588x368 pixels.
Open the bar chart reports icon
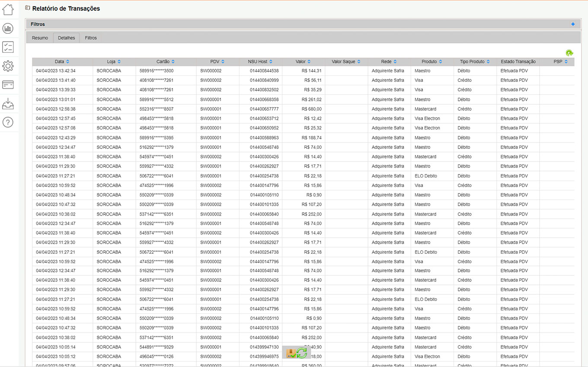(x=8, y=29)
